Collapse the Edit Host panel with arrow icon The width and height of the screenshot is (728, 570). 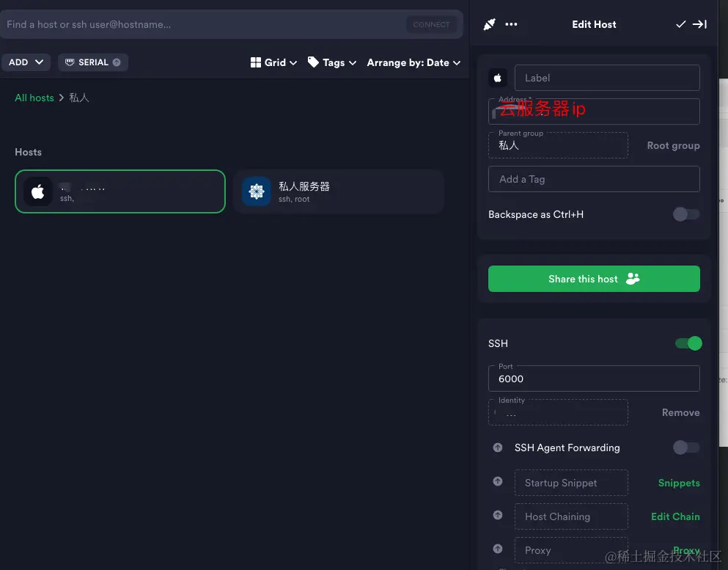[699, 24]
